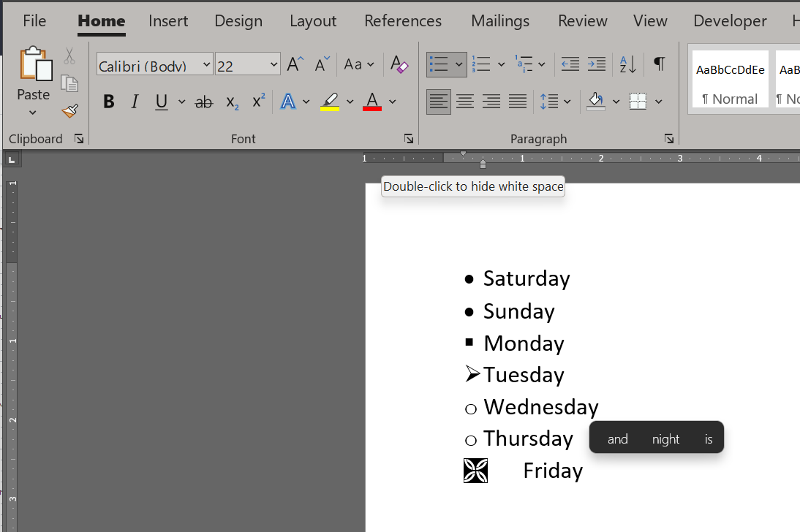Open line and paragraph spacing
Screen dimensions: 800x532
549,101
